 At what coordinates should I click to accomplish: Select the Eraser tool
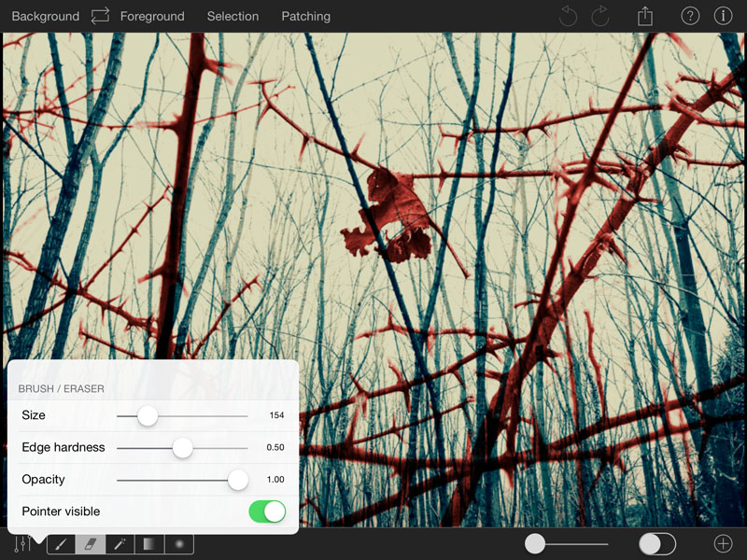91,544
